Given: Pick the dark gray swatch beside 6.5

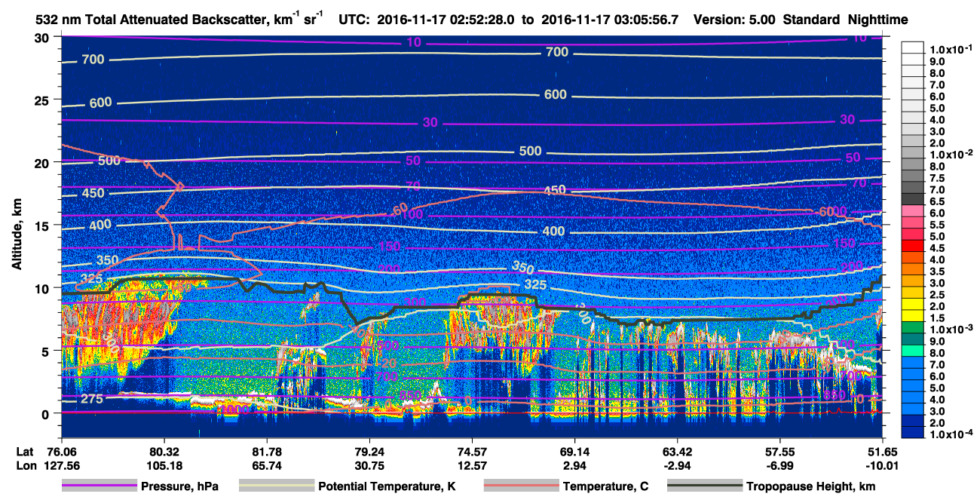Looking at the screenshot, I should (912, 200).
